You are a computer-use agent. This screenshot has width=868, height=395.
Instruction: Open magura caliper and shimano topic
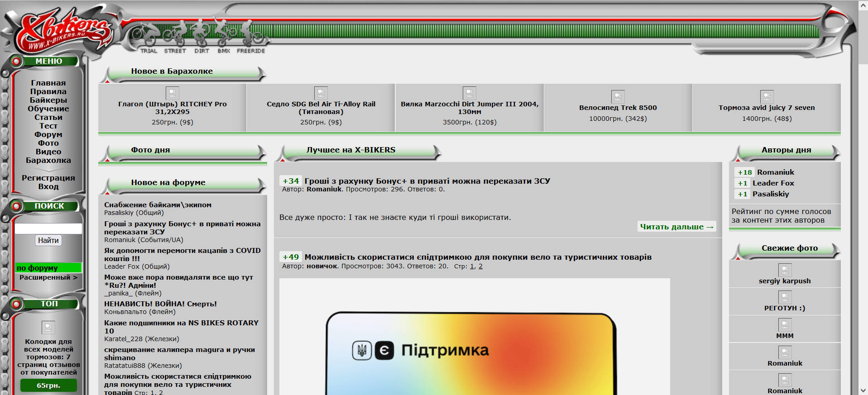click(x=179, y=353)
